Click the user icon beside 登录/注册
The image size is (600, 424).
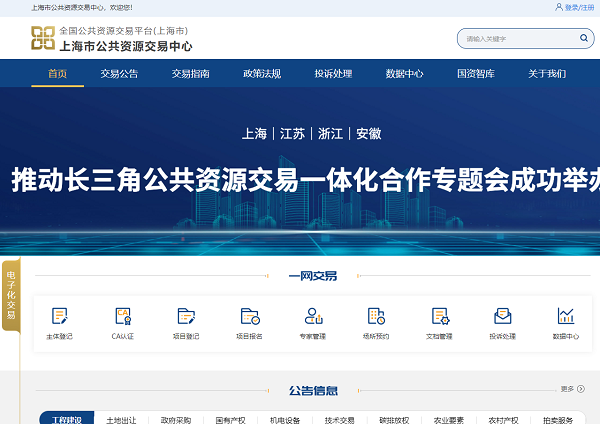[x=559, y=7]
